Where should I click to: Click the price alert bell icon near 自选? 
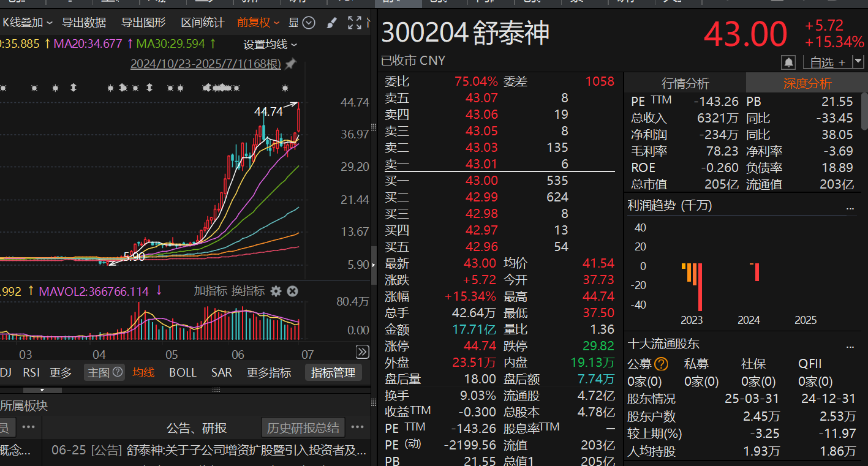point(788,62)
